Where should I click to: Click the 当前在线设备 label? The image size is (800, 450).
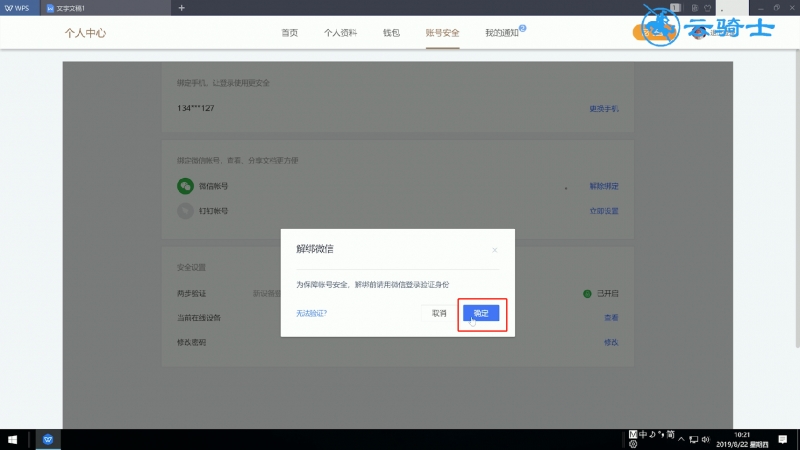198,318
